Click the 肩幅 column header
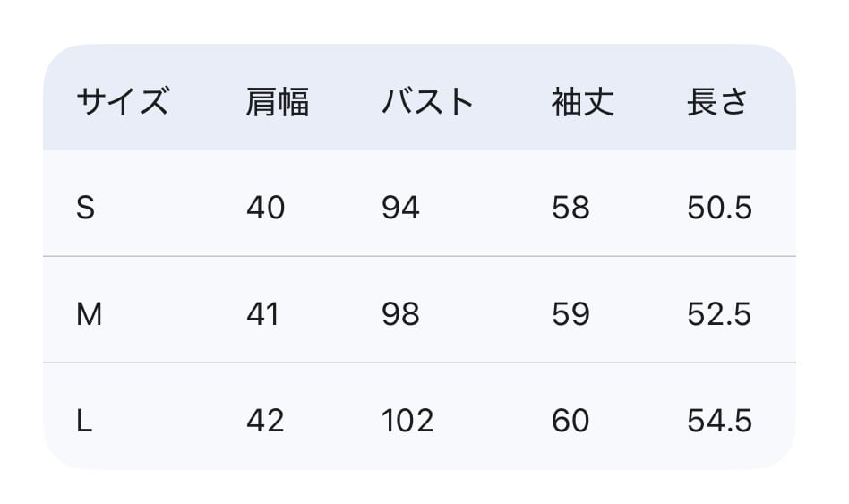This screenshot has height=504, width=849. point(278,102)
